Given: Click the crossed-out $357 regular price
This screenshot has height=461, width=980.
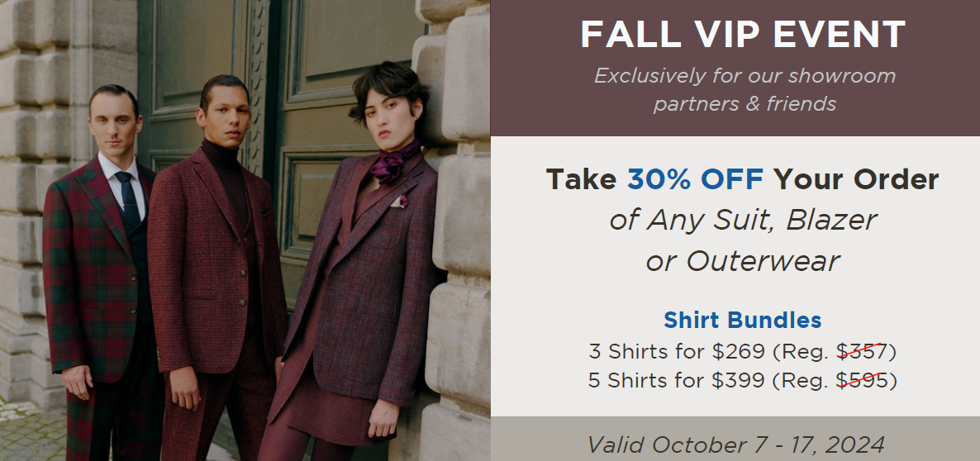Looking at the screenshot, I should 863,352.
